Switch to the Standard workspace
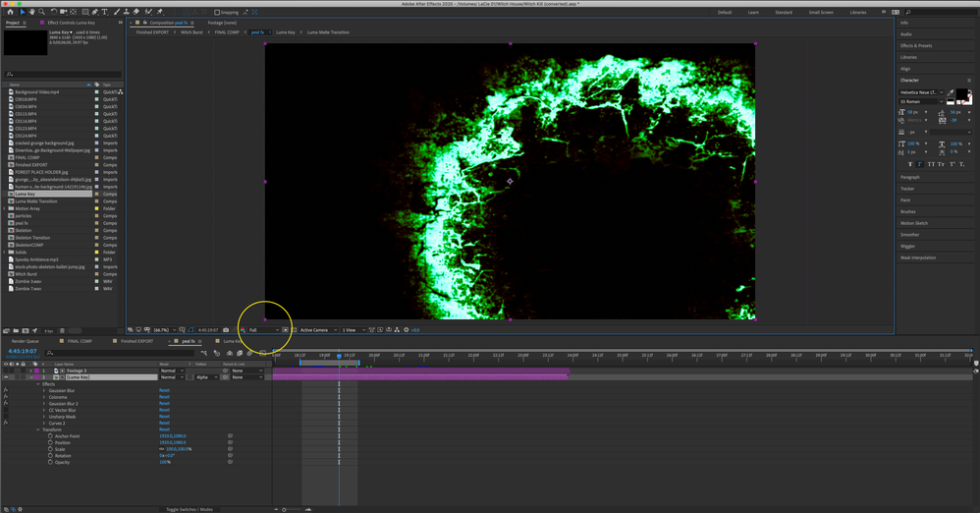Image resolution: width=980 pixels, height=513 pixels. (784, 13)
